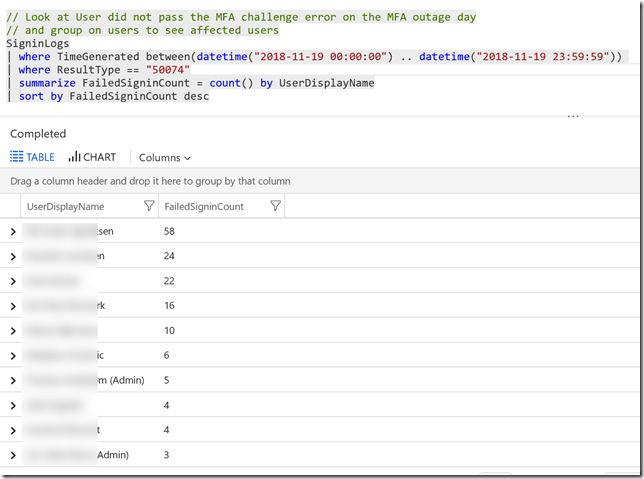Switch to the TABLE results view
Screen dimensions: 644x479
[x=32, y=157]
